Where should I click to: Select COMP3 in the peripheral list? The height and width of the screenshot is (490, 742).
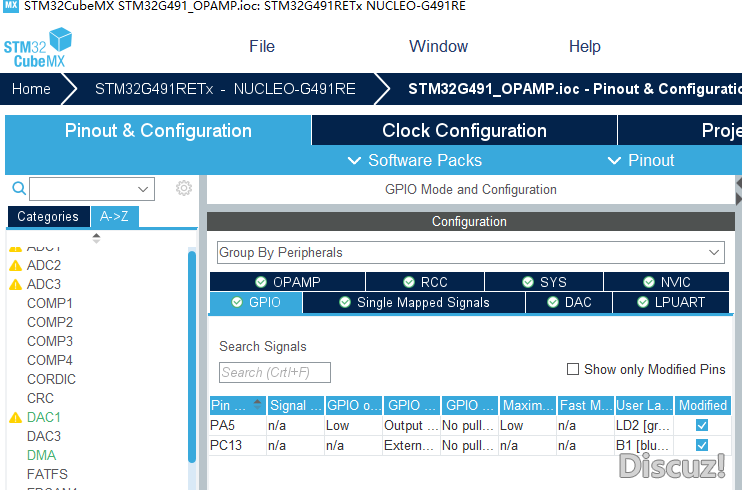coord(50,341)
